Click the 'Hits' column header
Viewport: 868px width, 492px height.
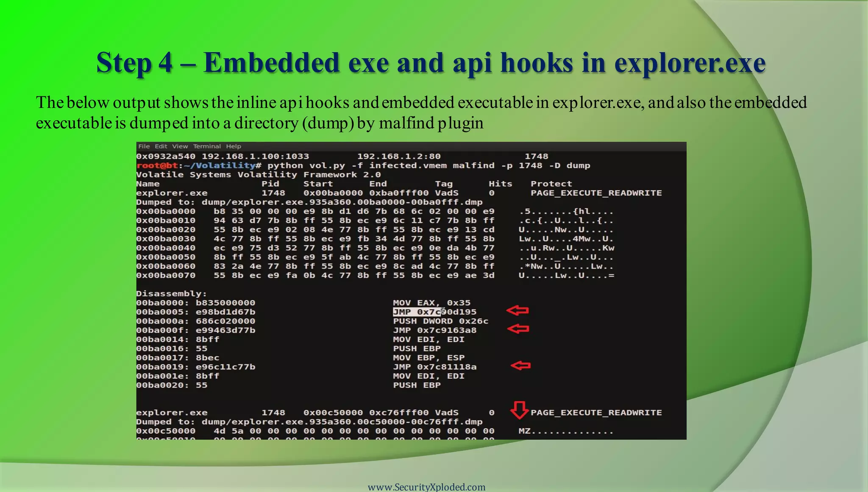pyautogui.click(x=500, y=184)
